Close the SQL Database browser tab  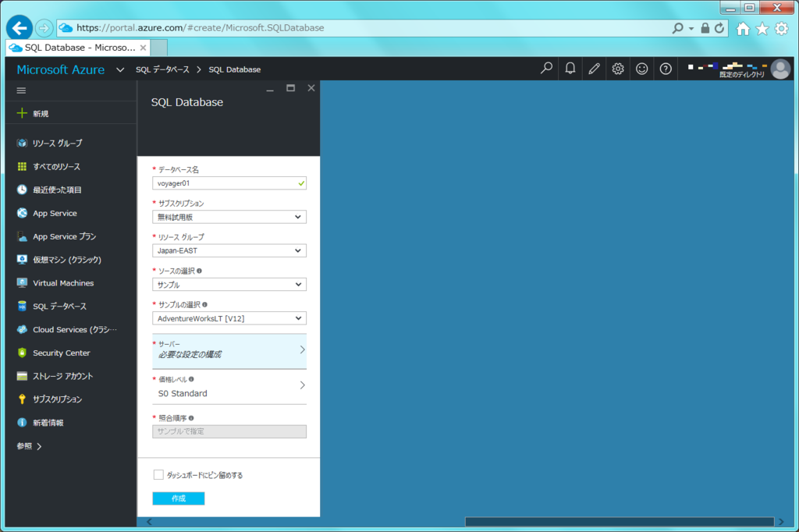(144, 48)
